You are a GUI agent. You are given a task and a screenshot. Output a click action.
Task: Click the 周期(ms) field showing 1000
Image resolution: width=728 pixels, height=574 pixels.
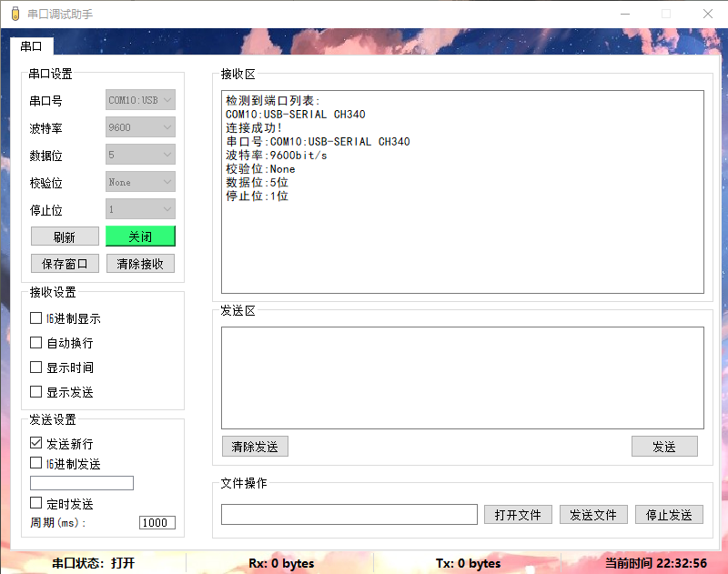pyautogui.click(x=157, y=522)
